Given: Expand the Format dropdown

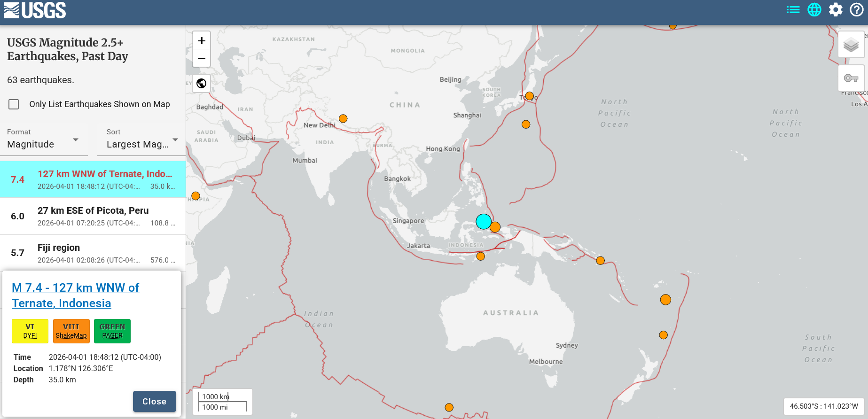Looking at the screenshot, I should (43, 140).
